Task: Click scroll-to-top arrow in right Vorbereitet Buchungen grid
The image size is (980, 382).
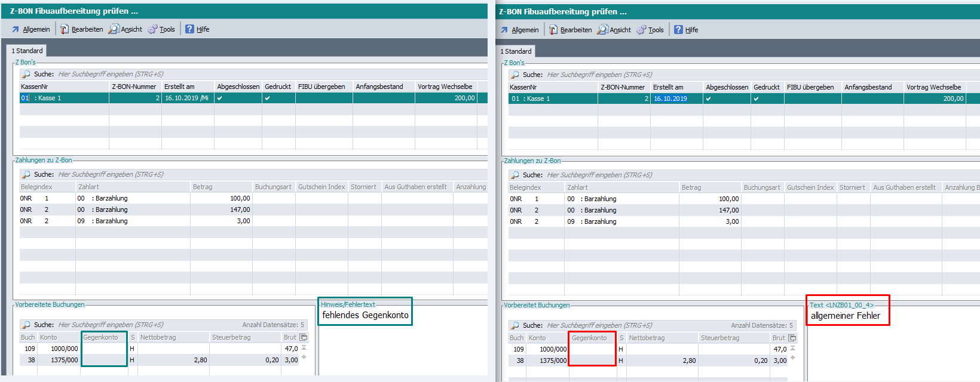Action: tap(792, 349)
